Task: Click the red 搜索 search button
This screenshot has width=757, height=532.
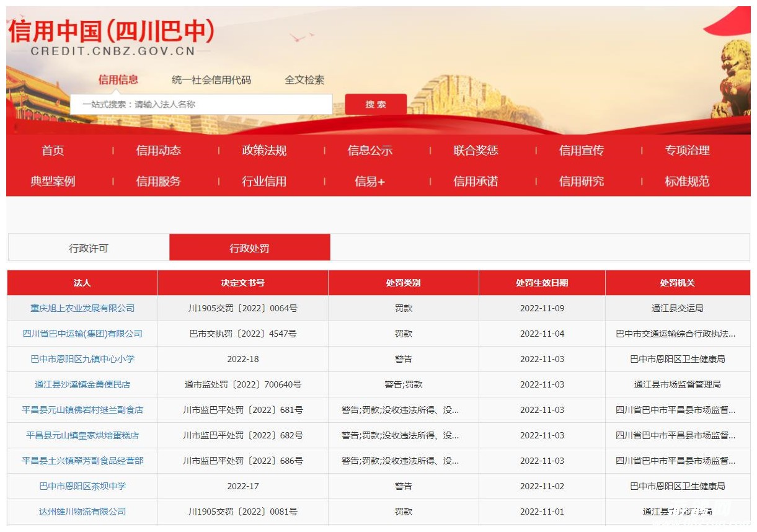Action: tap(375, 104)
